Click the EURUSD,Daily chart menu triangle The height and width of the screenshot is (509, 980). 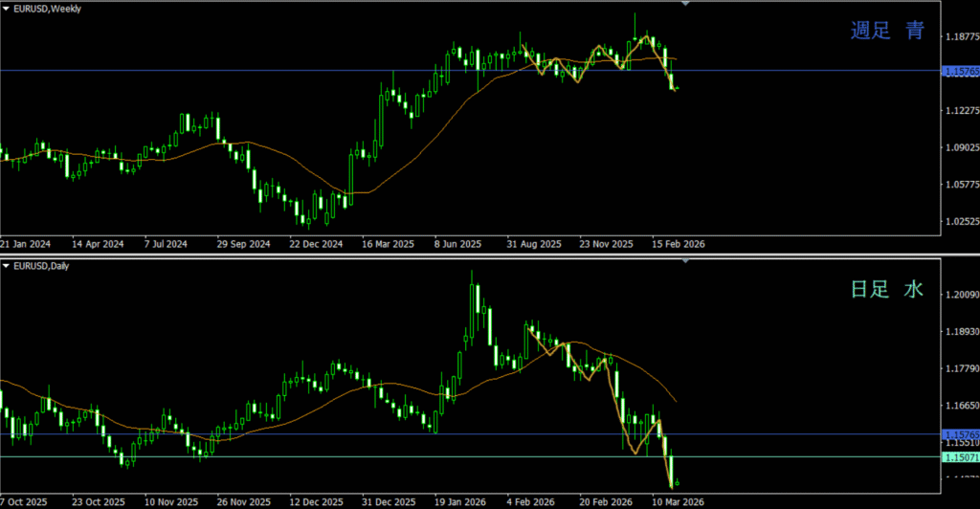pyautogui.click(x=6, y=265)
